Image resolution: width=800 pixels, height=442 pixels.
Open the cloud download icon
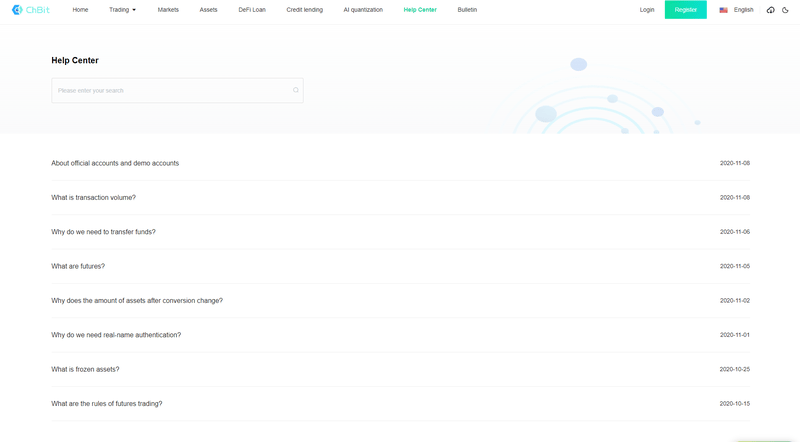point(770,10)
